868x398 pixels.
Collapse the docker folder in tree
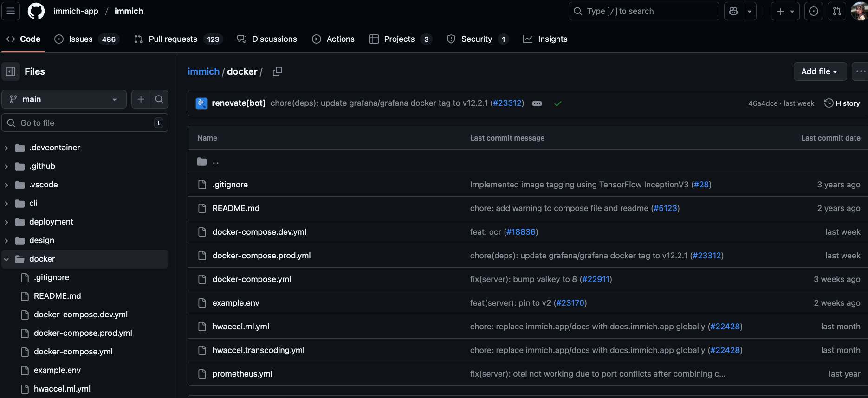tap(6, 259)
